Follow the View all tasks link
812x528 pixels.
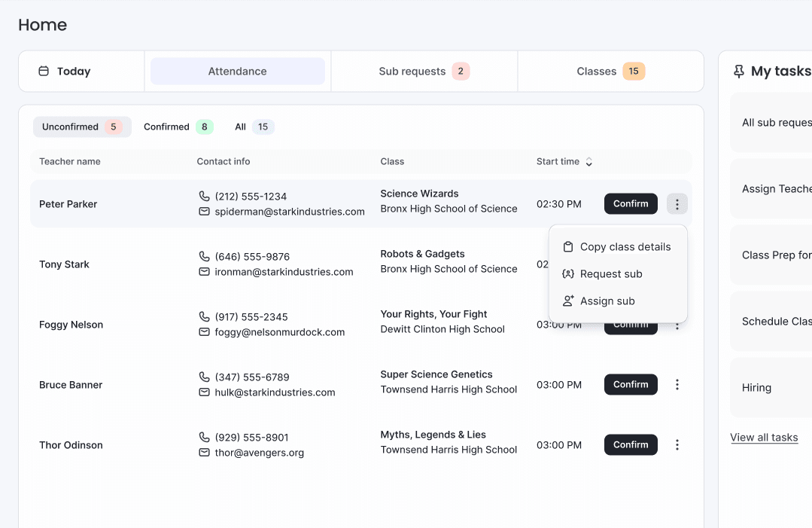click(764, 438)
